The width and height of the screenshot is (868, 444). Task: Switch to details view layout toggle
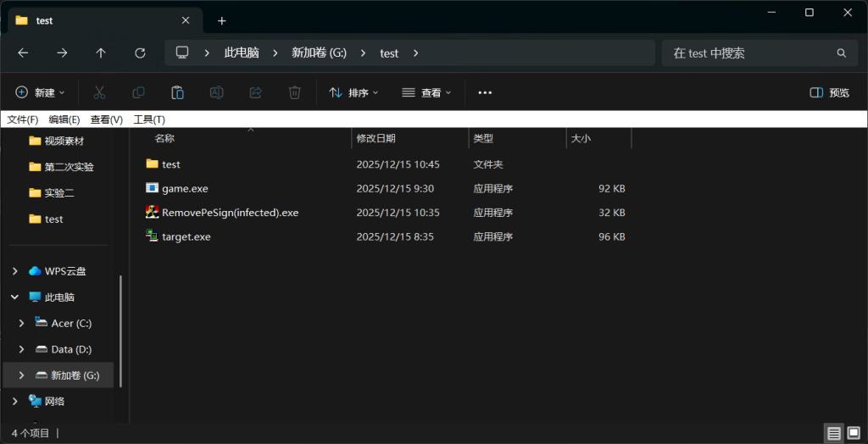pos(834,433)
